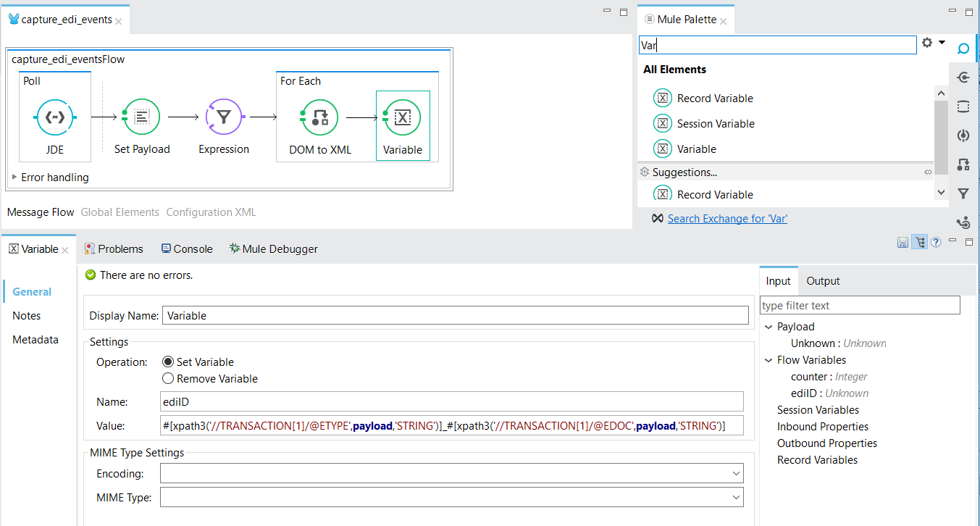Open the Encoding dropdown
Image resolution: width=980 pixels, height=526 pixels.
(x=737, y=474)
